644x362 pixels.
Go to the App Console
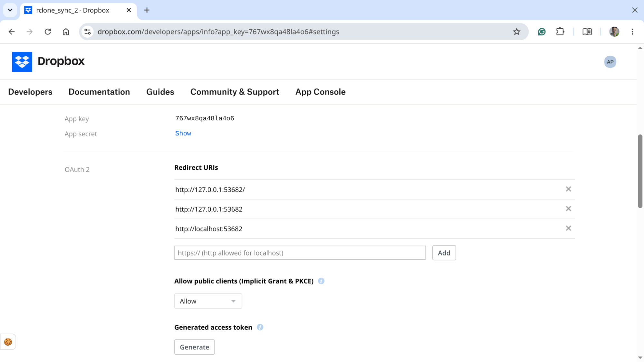coord(320,92)
